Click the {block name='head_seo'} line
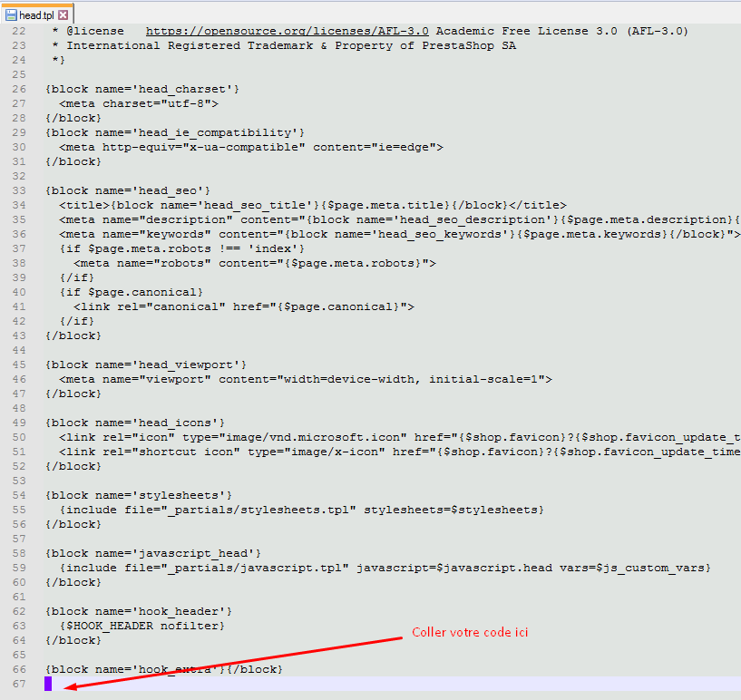Viewport: 741px width, 700px height. coord(128,190)
